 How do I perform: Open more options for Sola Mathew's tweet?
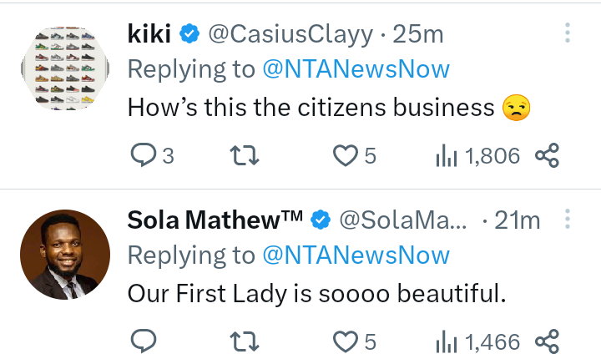pos(568,220)
